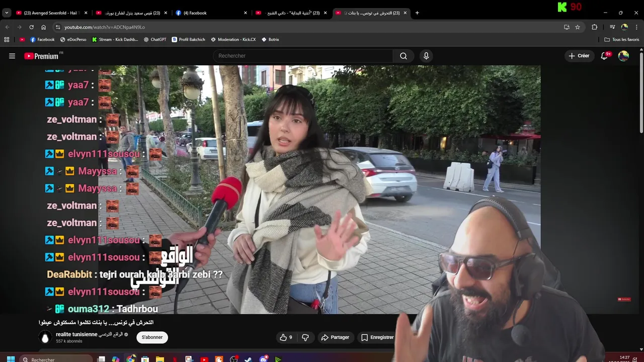Start voice search with microphone

(x=426, y=56)
